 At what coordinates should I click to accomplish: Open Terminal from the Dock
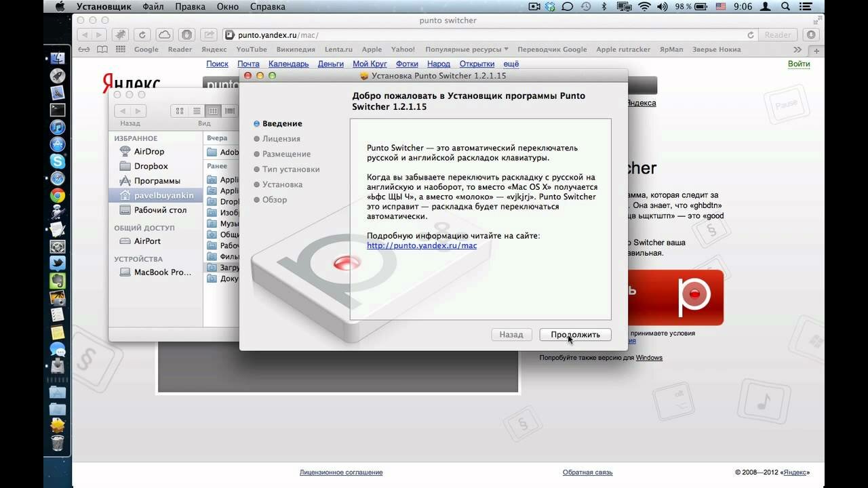coord(57,109)
